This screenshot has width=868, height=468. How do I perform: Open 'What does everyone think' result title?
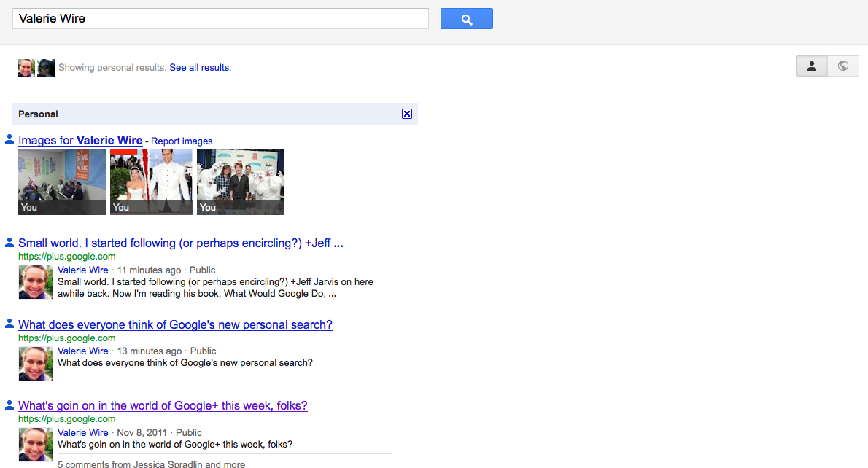click(x=175, y=325)
